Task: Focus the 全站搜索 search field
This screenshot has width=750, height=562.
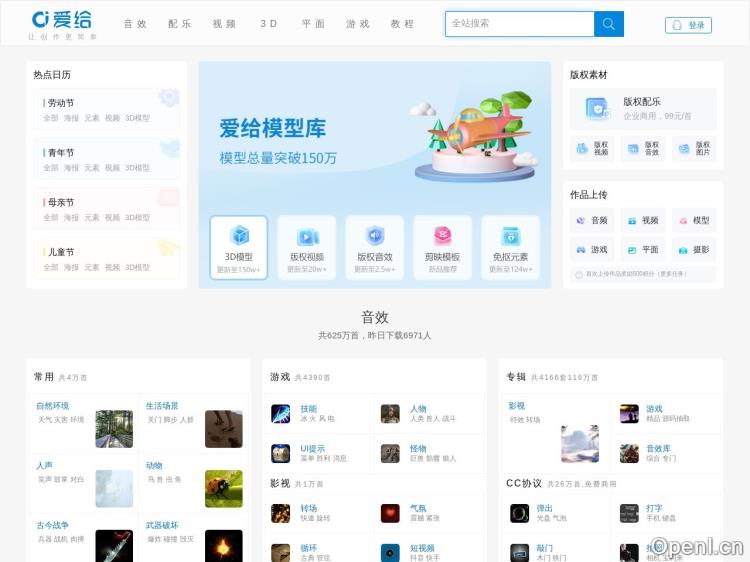Action: coord(519,24)
